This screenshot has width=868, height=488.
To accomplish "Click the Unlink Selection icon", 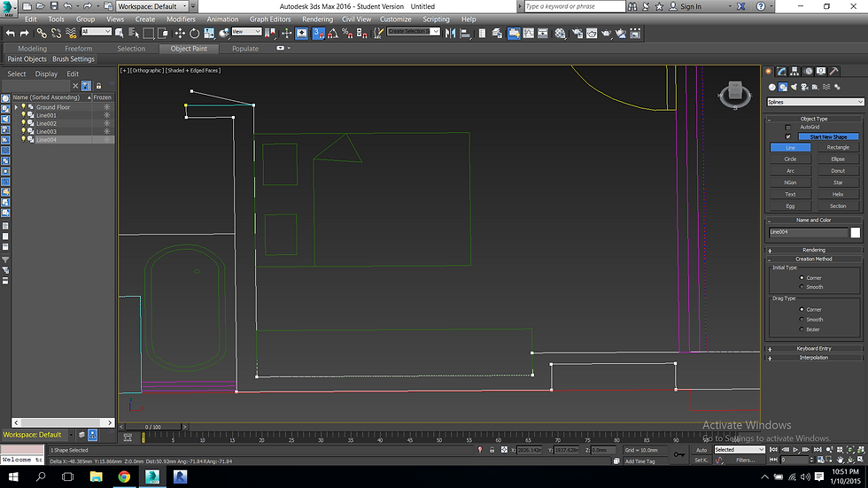I will pos(56,34).
